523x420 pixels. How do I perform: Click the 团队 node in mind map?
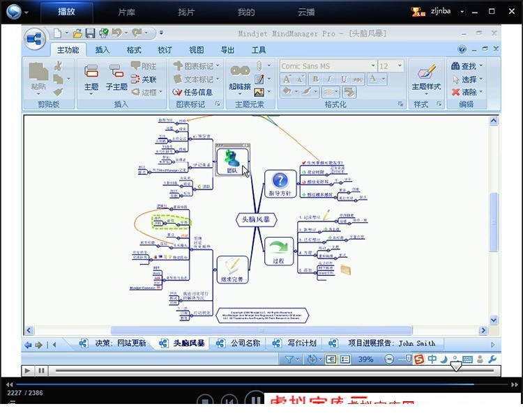232,162
